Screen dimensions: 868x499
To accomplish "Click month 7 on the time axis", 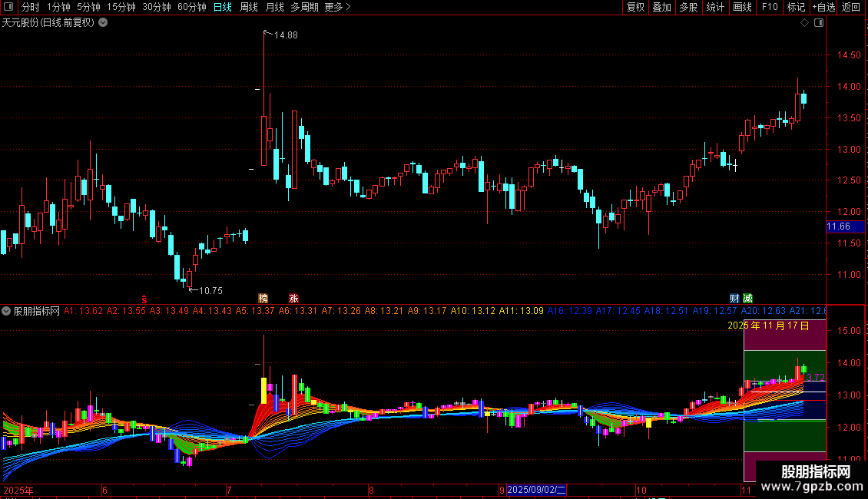I will point(229,490).
